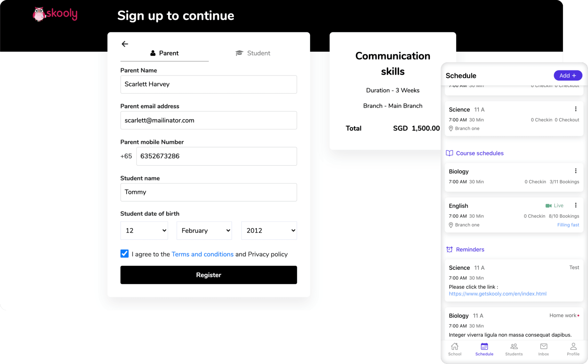Viewport: 588px width, 364px height.
Task: Open the options menu for Biology course
Action: click(x=576, y=170)
